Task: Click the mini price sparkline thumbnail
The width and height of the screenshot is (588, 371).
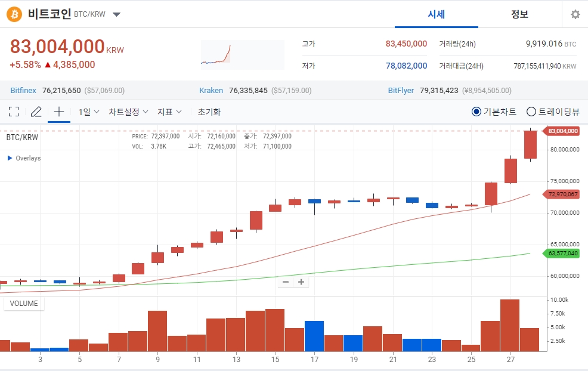Action: pos(242,55)
